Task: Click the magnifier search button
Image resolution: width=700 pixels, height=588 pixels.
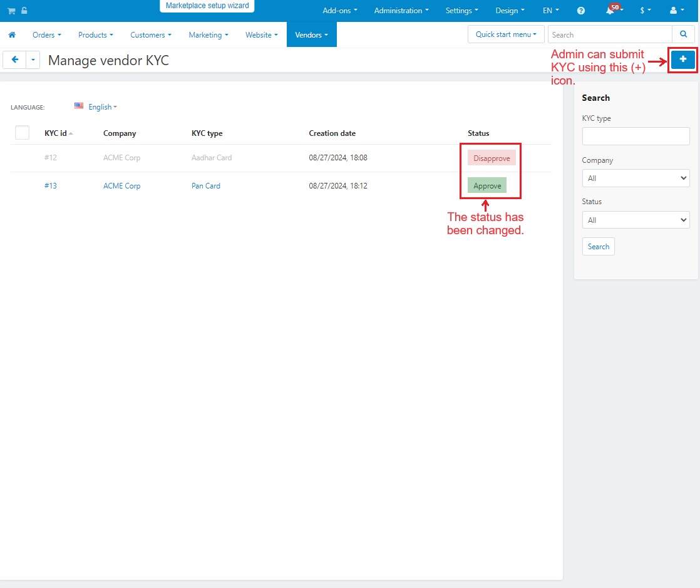Action: click(683, 34)
